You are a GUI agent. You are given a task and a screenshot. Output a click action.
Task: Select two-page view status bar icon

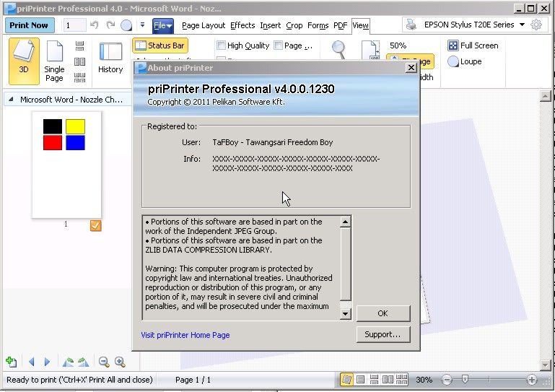388,380
